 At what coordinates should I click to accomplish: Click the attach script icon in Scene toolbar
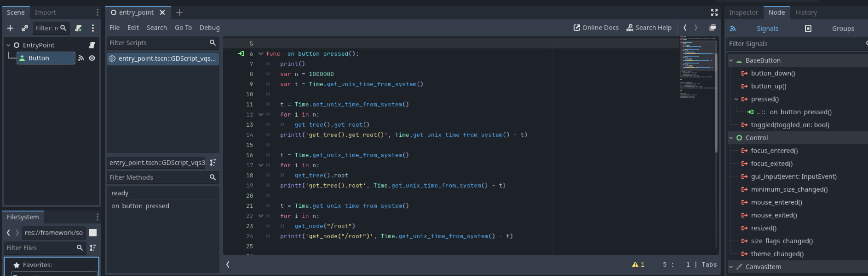click(x=79, y=28)
